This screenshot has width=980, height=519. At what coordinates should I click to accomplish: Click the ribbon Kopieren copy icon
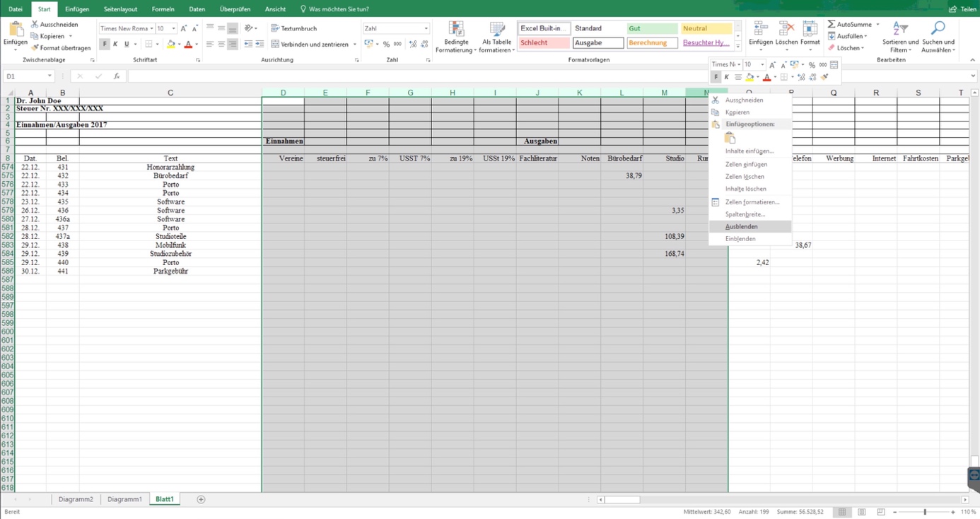tap(35, 36)
